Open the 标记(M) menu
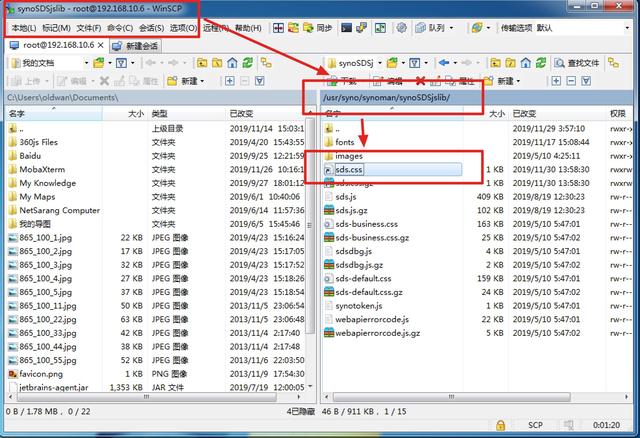This screenshot has width=640, height=438. (x=56, y=28)
